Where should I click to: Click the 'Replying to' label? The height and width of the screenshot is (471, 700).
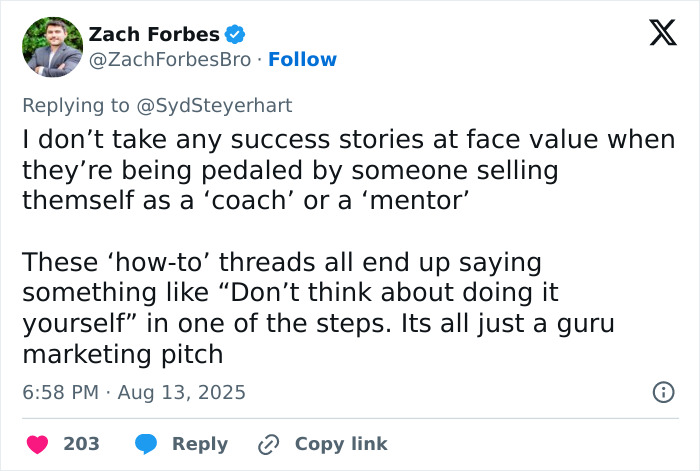point(78,105)
